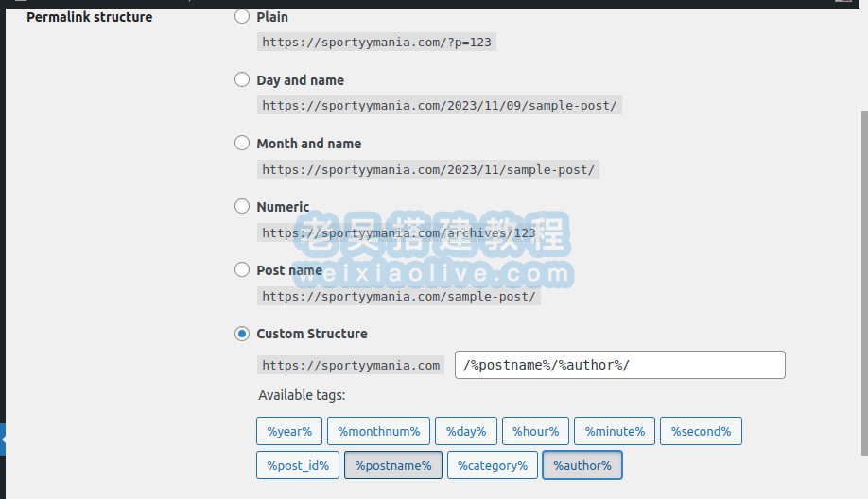Toggle the %author% tag button
This screenshot has width=868, height=499.
coord(582,465)
